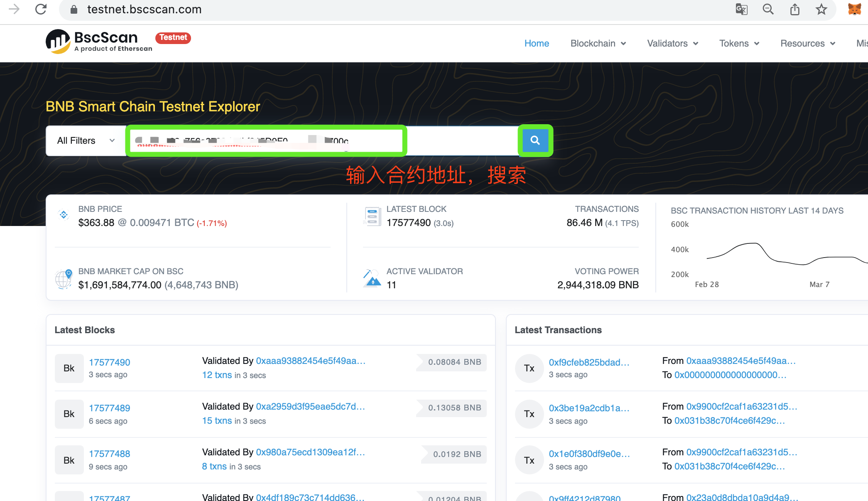Viewport: 868px width, 501px height.
Task: Click the BNB price coin icon
Action: [64, 215]
